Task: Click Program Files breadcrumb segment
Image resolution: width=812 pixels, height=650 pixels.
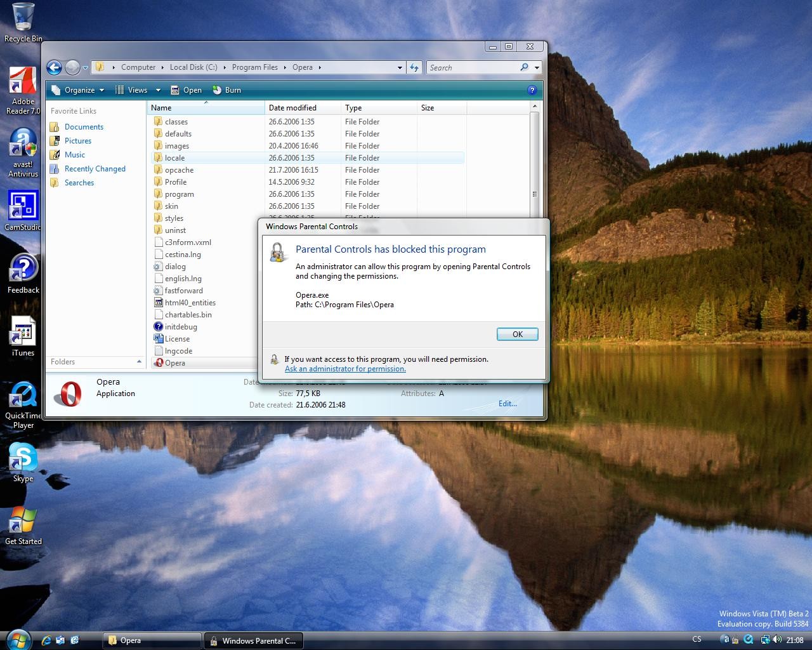Action: tap(254, 67)
